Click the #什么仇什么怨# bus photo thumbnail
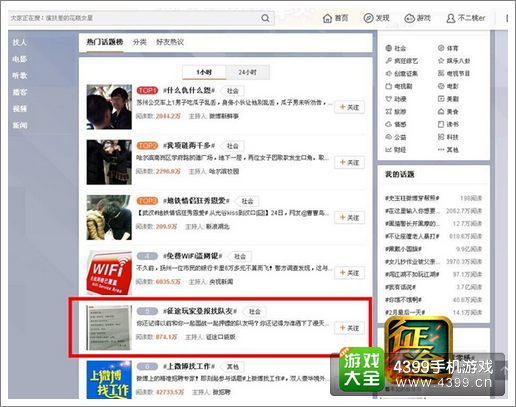The width and height of the screenshot is (516, 407). pyautogui.click(x=109, y=107)
